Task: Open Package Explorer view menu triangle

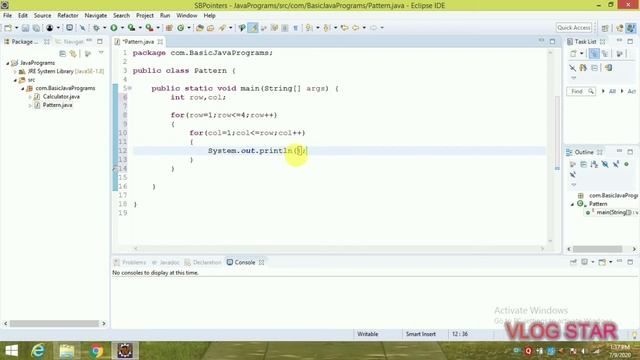Action: [101, 53]
